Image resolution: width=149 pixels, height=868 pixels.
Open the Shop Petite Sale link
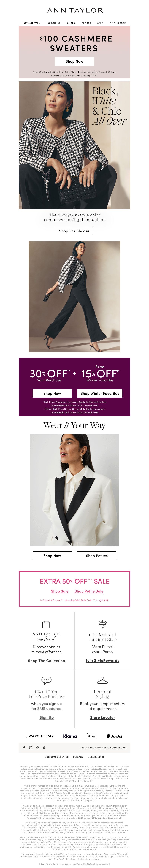point(89,591)
